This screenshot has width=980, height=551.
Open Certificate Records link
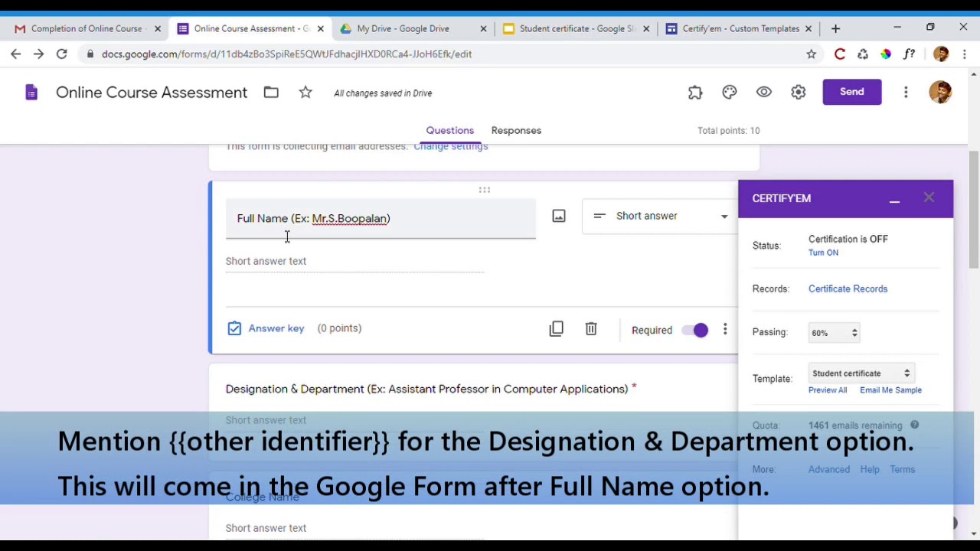pos(848,289)
